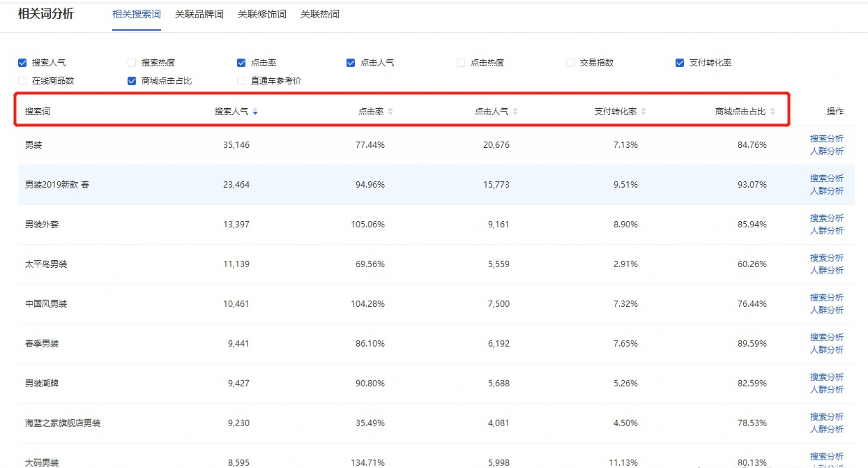Tick the 在线商品数 checkbox
Image resolution: width=868 pixels, height=468 pixels.
point(22,81)
